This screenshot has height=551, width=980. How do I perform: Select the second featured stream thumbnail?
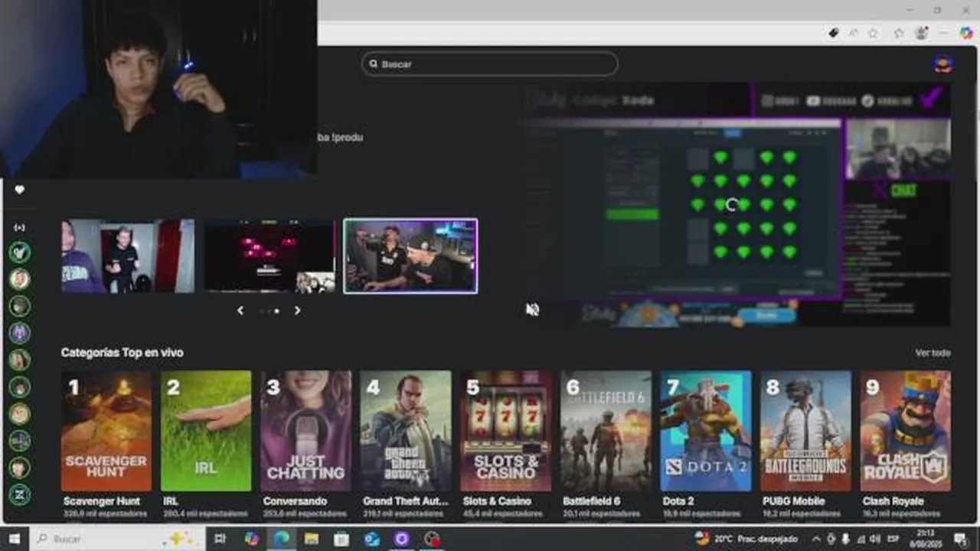[269, 256]
